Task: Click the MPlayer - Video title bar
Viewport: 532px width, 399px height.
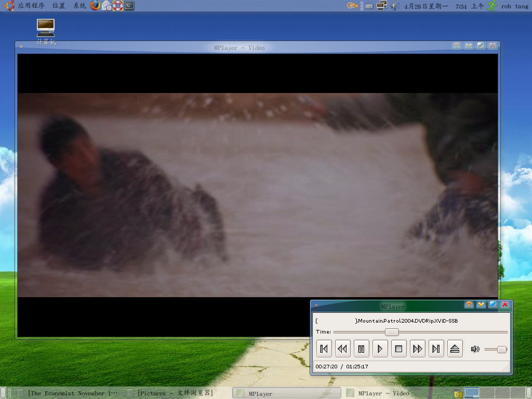Action: pos(239,48)
